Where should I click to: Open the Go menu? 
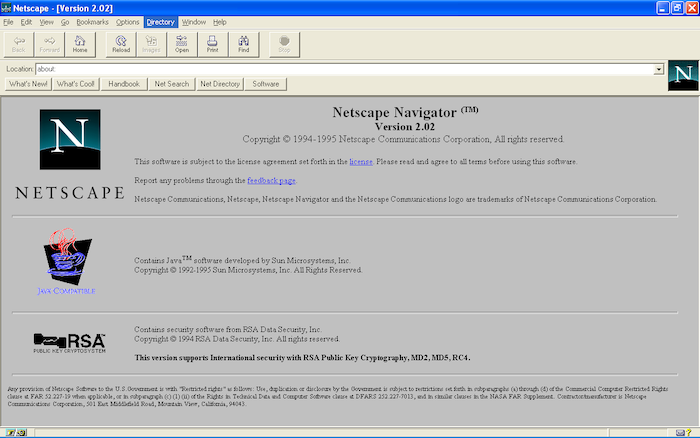point(65,22)
